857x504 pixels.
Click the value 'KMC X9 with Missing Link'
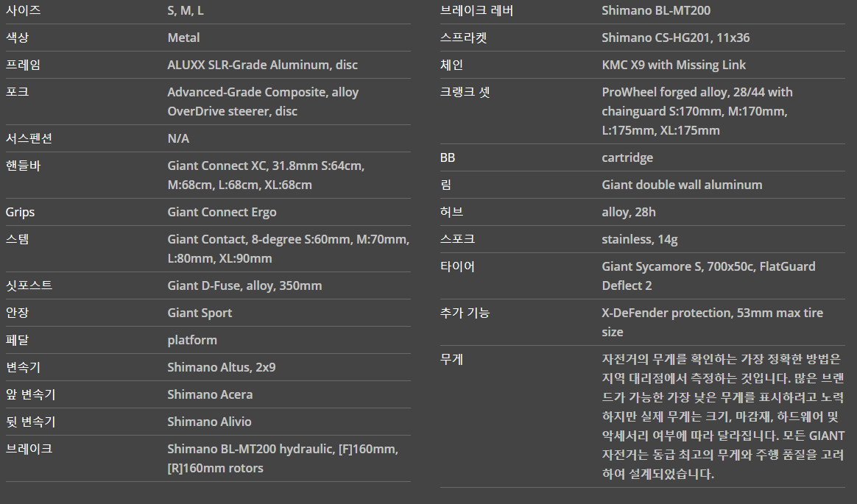coord(674,65)
